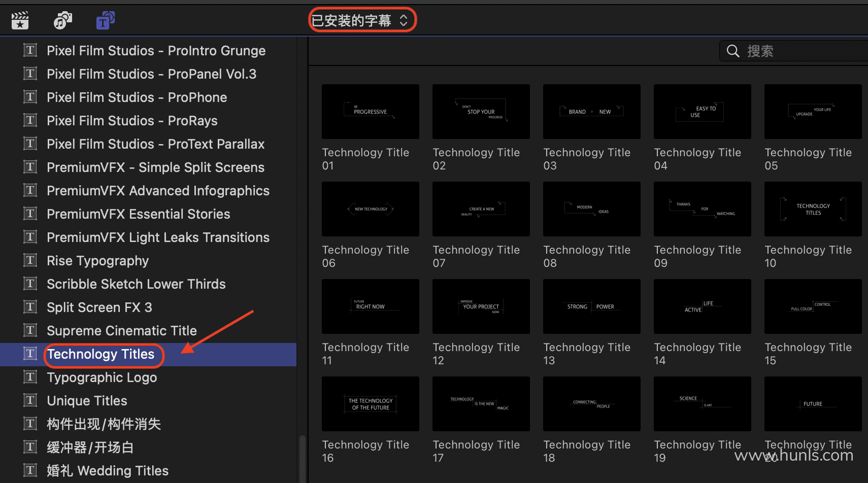Click title icon beside Scribble Sketch Lower Thirds
The height and width of the screenshot is (483, 868).
(x=30, y=284)
